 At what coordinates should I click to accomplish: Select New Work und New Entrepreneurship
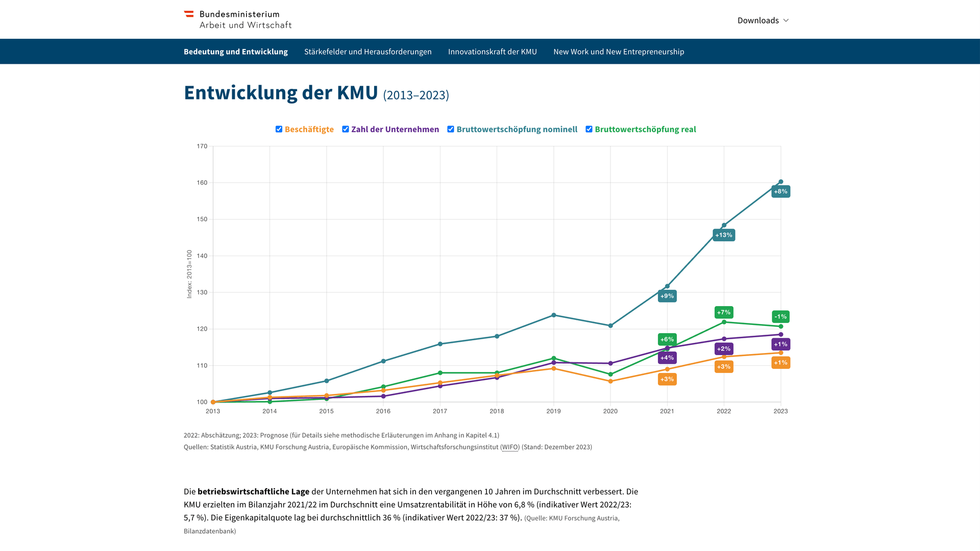tap(619, 52)
